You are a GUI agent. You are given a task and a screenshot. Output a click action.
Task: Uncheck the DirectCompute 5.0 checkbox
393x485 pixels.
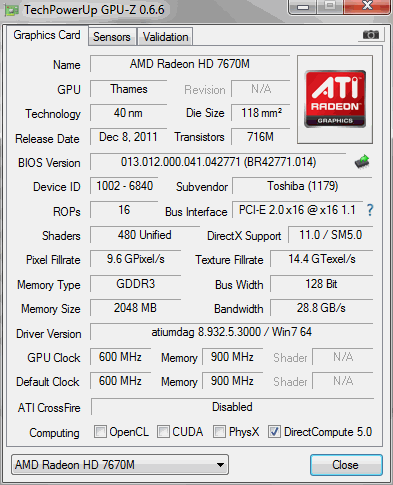tap(274, 431)
